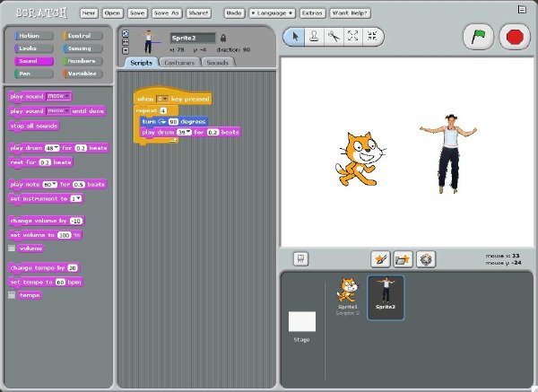The height and width of the screenshot is (392, 538).
Task: Click the Save button
Action: point(137,13)
